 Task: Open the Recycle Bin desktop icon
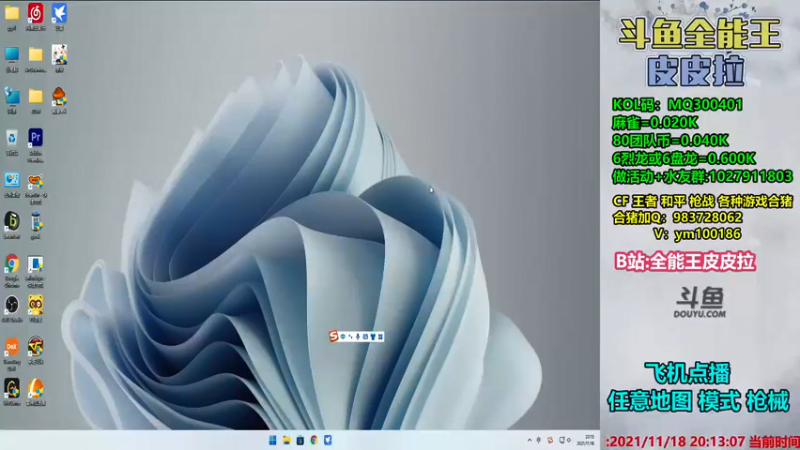pyautogui.click(x=12, y=141)
